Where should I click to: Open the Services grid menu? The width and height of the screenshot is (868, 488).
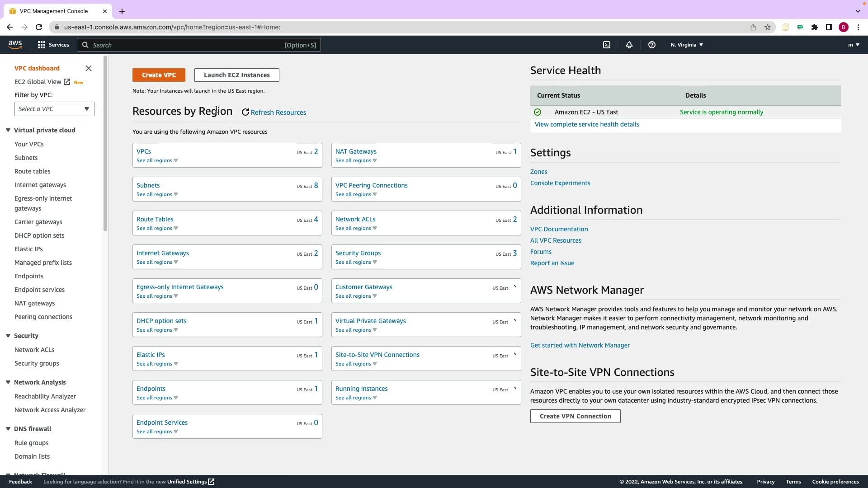(x=53, y=45)
